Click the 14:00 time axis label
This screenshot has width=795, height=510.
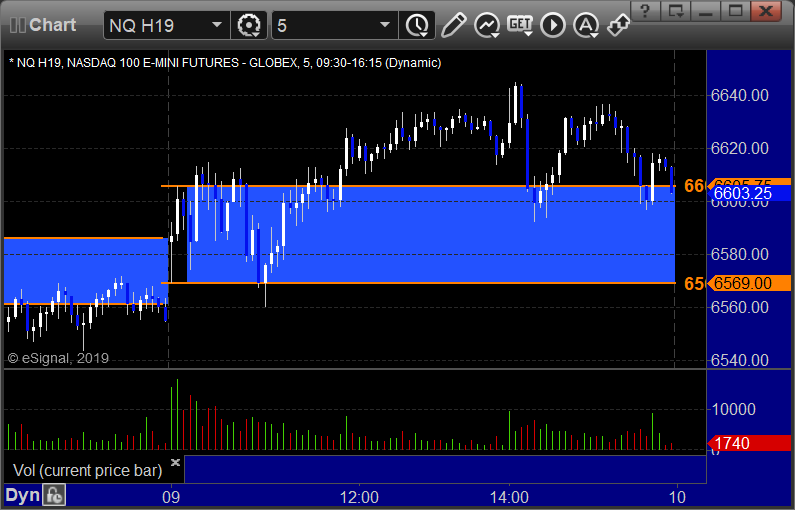click(x=509, y=497)
